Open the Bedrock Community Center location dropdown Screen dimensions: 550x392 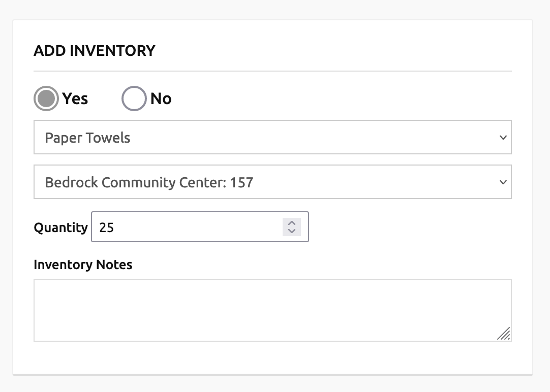[x=272, y=182]
